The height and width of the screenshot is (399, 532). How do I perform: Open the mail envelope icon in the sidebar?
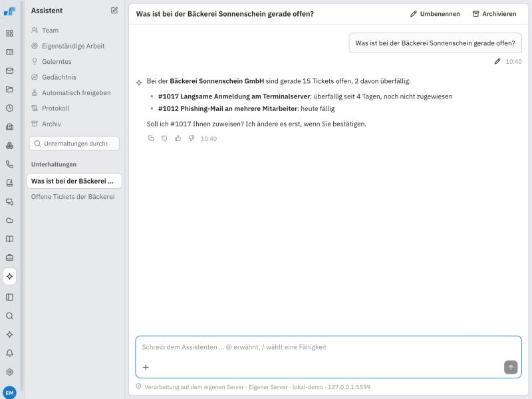tap(9, 70)
